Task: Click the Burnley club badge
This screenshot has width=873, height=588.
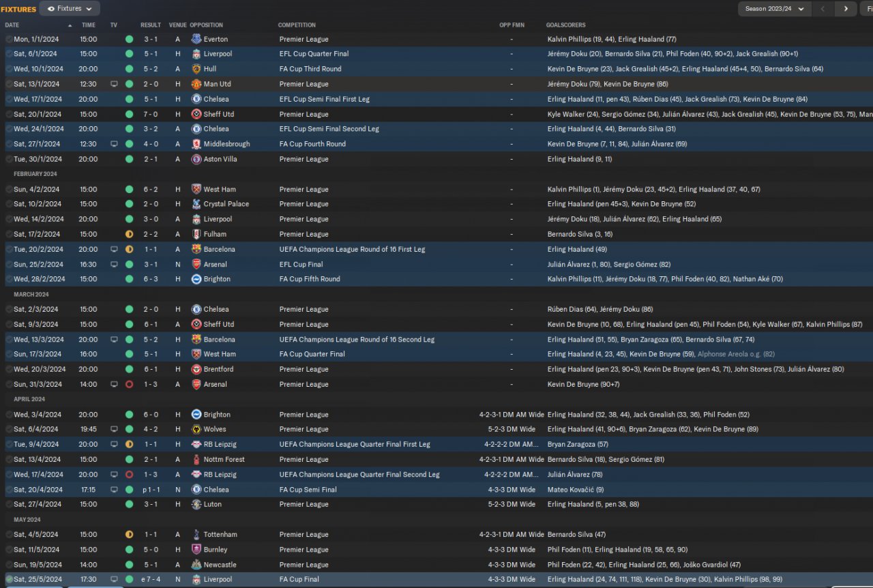Action: pyautogui.click(x=196, y=549)
